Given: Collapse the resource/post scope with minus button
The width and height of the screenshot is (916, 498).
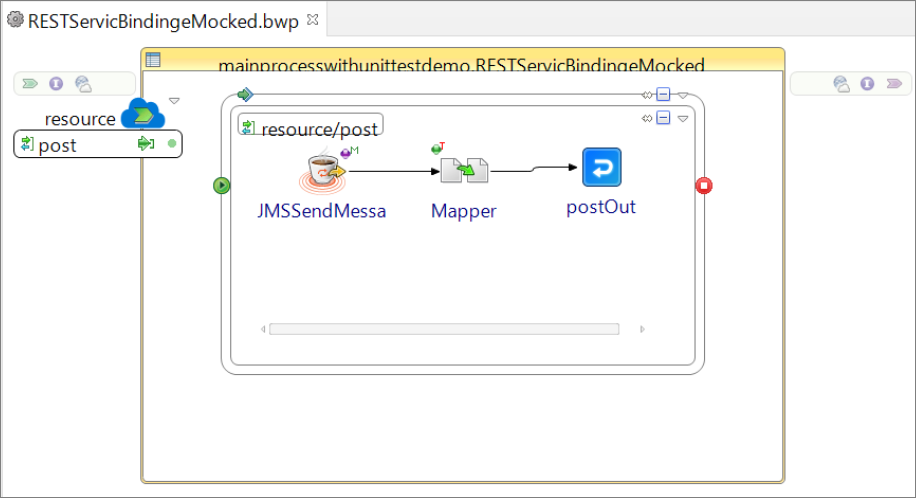Looking at the screenshot, I should (x=663, y=118).
